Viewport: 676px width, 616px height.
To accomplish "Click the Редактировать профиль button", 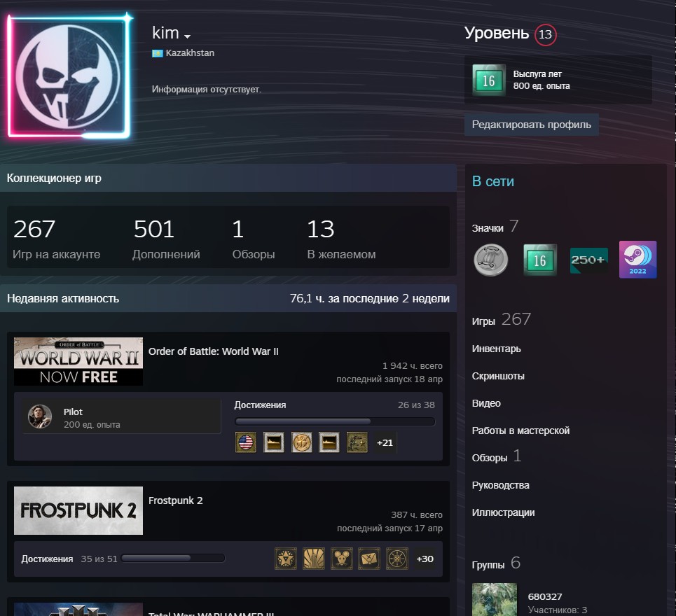I will tap(532, 125).
